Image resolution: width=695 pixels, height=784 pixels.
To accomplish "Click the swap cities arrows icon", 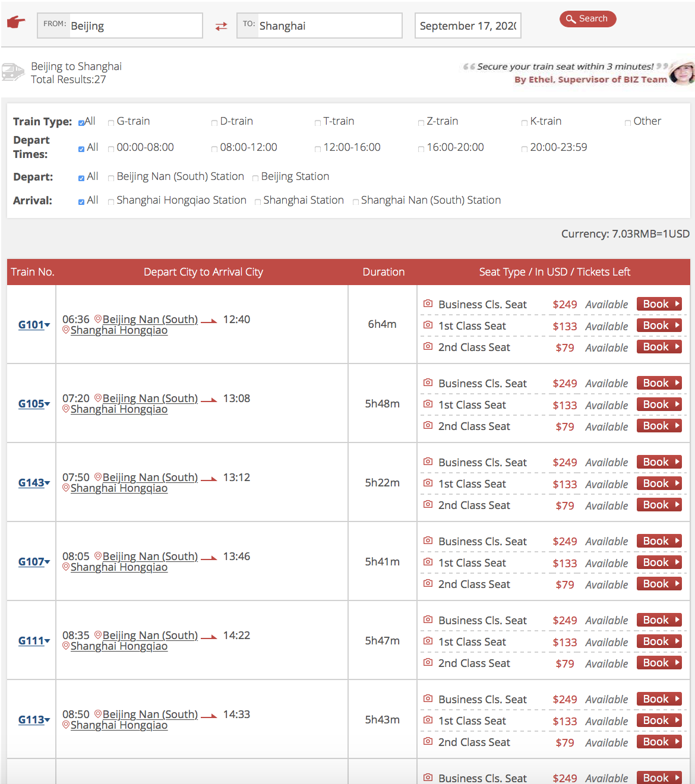I will pyautogui.click(x=221, y=26).
